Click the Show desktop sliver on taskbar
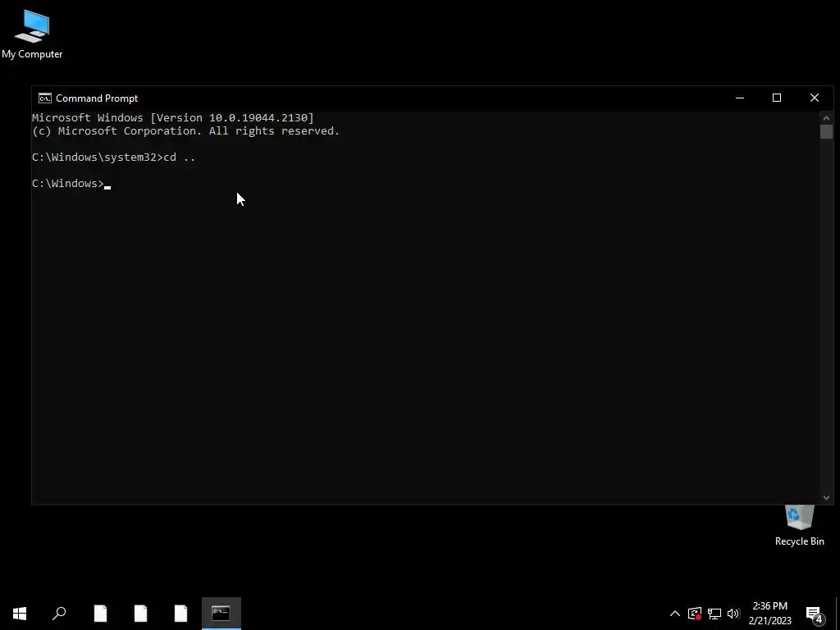The image size is (840, 630). click(x=838, y=614)
